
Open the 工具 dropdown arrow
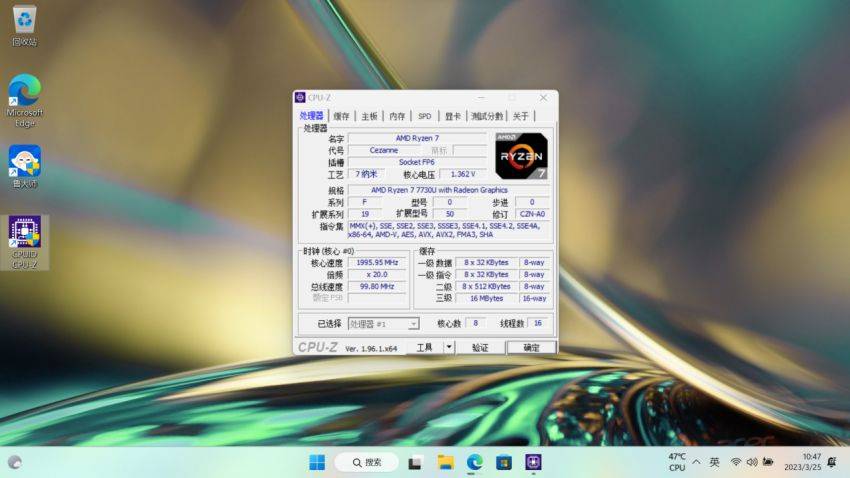coord(449,347)
